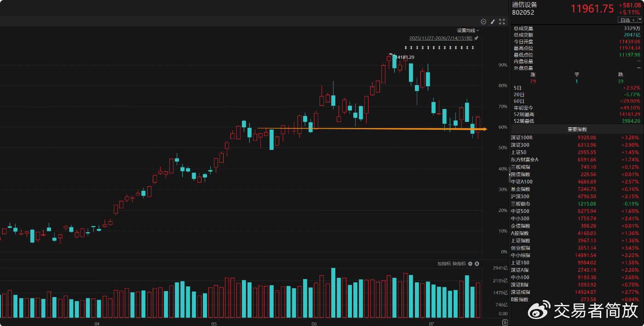Click 换指标 to switch indicator
644x326 pixels.
459,263
